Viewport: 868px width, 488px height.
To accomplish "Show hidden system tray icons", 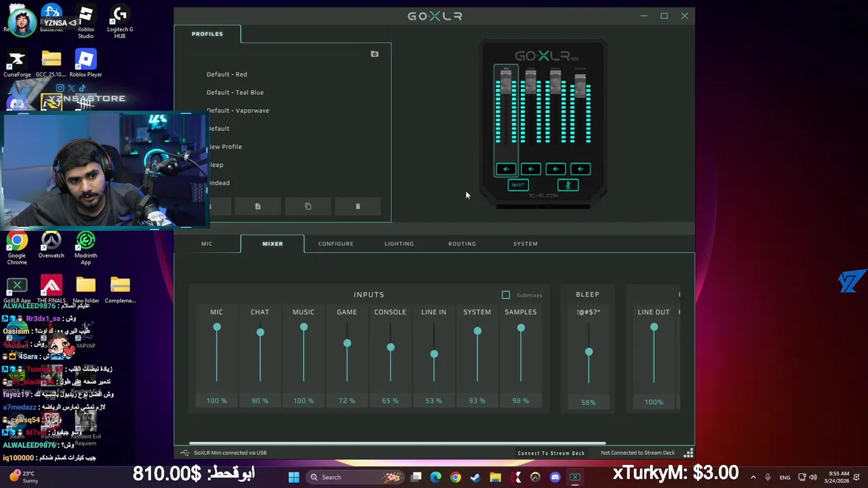I will click(753, 477).
